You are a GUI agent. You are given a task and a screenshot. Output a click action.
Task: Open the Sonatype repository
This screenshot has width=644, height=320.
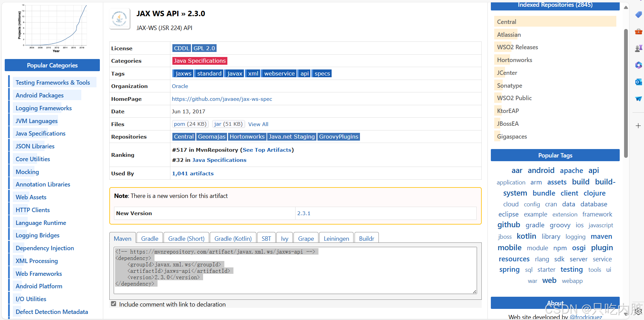pos(509,85)
